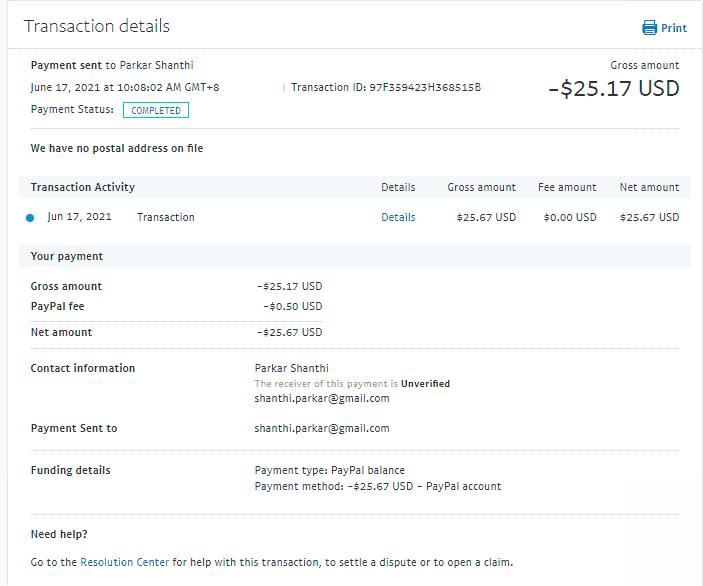Open the transaction Details link
Image resolution: width=703 pixels, height=586 pixels.
point(398,217)
